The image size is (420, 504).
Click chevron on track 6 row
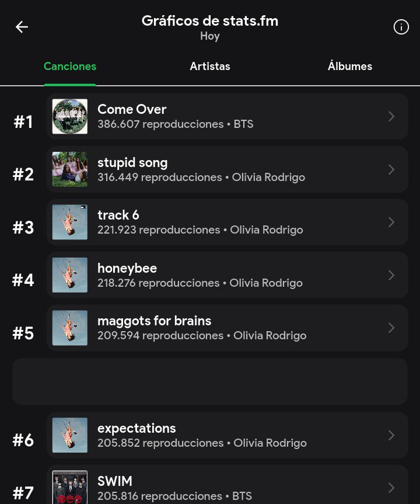391,222
